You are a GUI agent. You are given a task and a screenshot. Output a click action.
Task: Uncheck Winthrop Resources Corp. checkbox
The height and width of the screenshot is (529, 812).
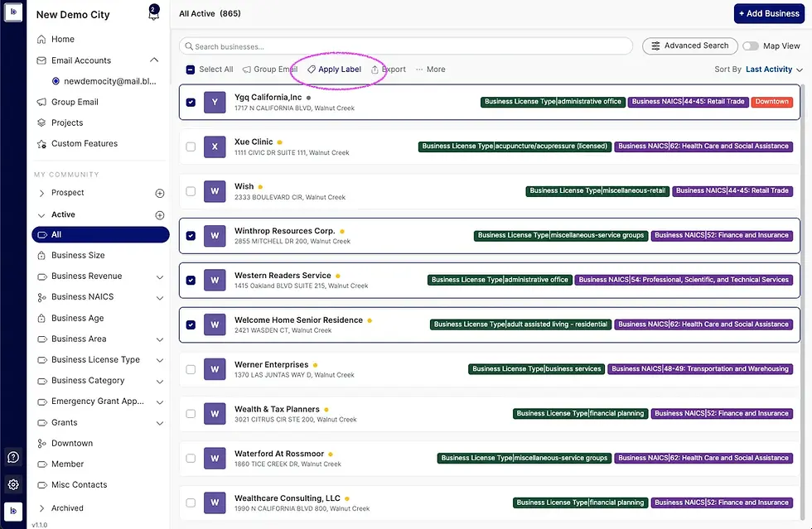(x=191, y=235)
